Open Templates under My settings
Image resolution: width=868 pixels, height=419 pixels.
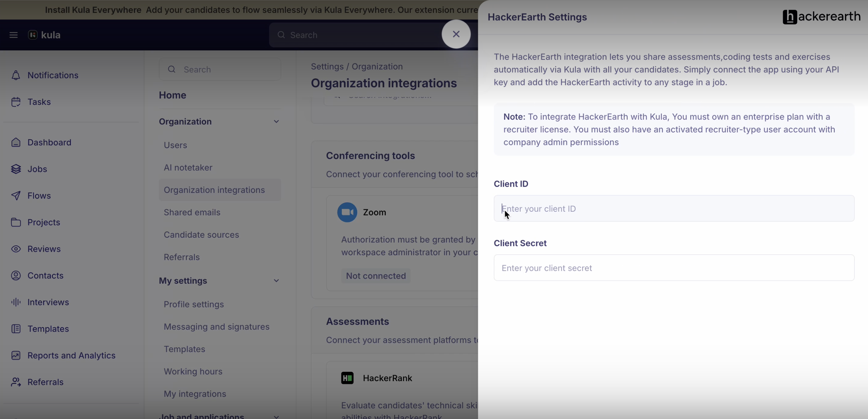(x=184, y=349)
